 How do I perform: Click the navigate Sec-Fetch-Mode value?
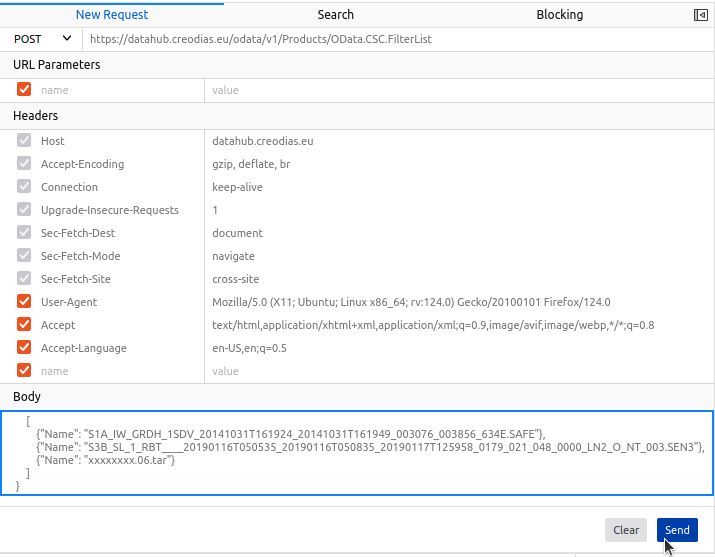coord(233,256)
